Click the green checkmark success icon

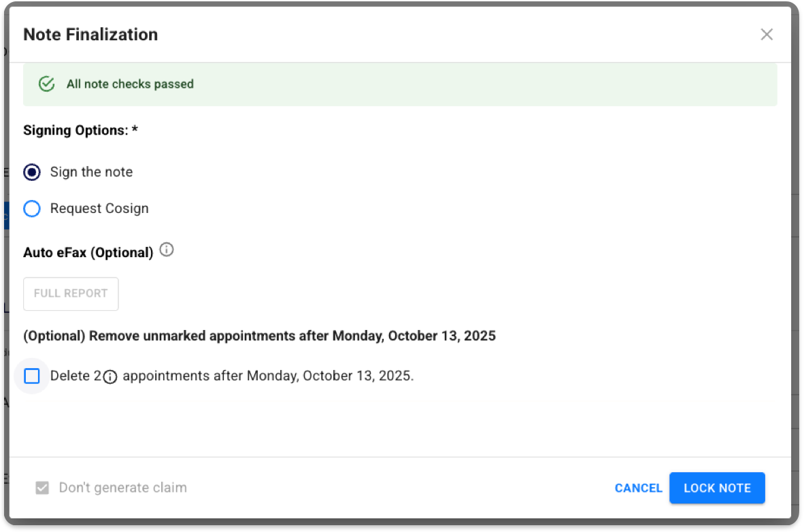pos(46,84)
